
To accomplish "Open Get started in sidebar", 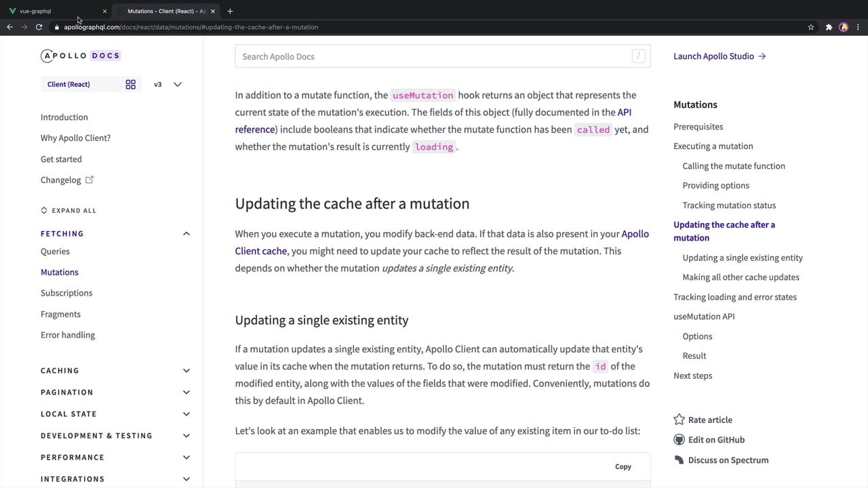I will point(61,159).
